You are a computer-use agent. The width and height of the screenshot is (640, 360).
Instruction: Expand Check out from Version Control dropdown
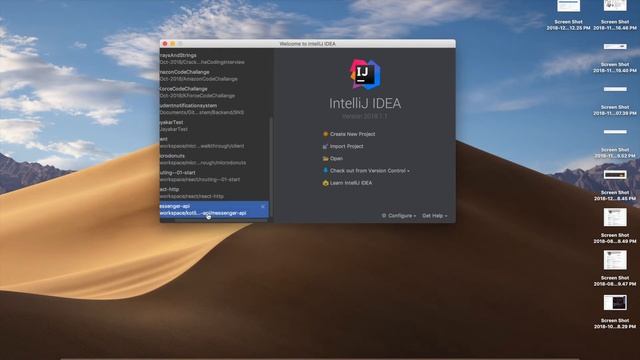[369, 171]
